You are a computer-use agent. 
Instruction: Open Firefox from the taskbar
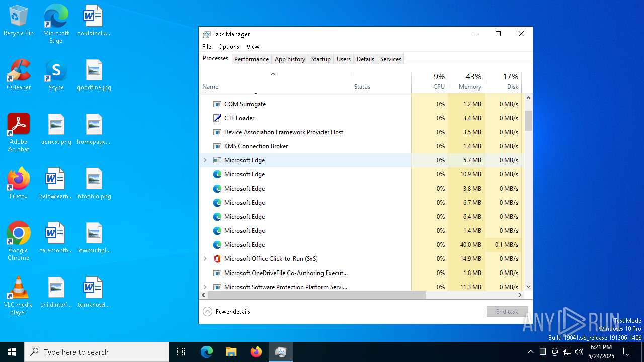coord(256,352)
